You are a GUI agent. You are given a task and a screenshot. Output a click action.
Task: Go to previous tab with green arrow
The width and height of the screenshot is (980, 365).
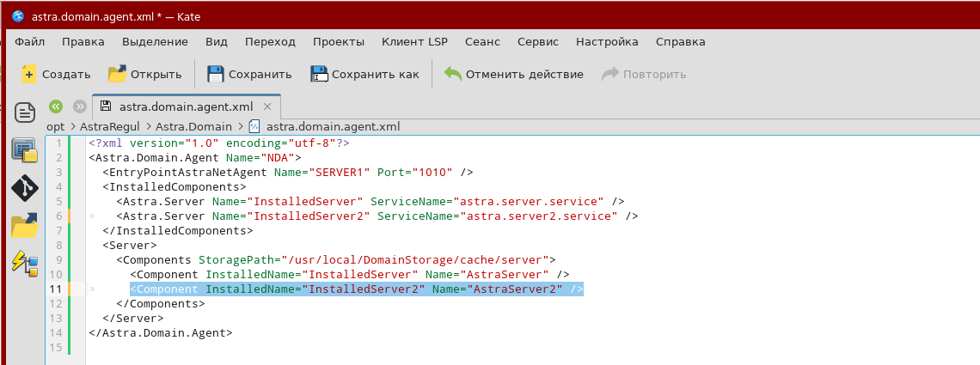[x=56, y=106]
